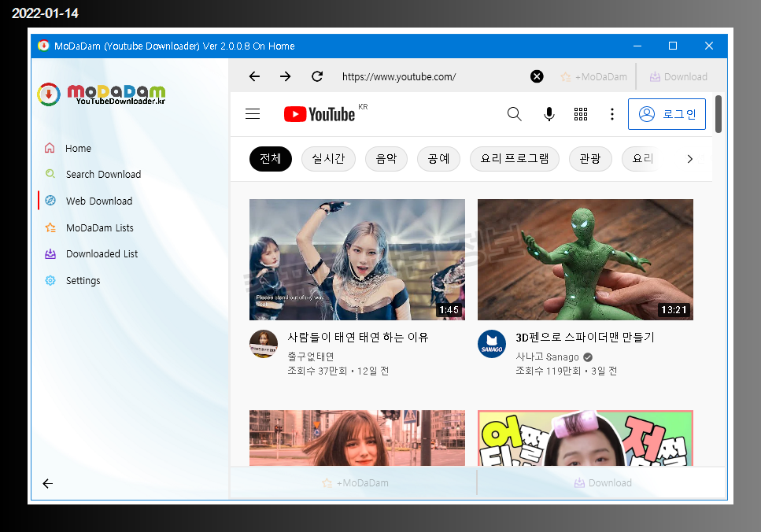Image resolution: width=761 pixels, height=532 pixels.
Task: Click the top +MoDaDam button
Action: (x=594, y=76)
